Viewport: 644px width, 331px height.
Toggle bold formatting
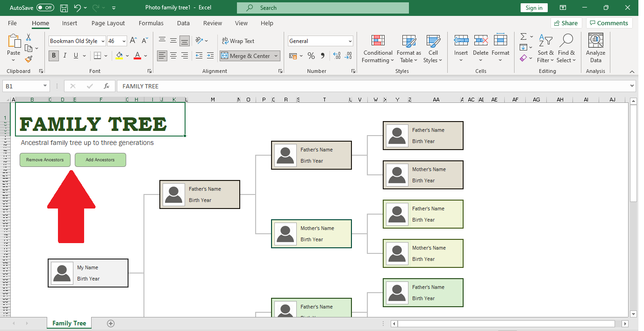(53, 55)
